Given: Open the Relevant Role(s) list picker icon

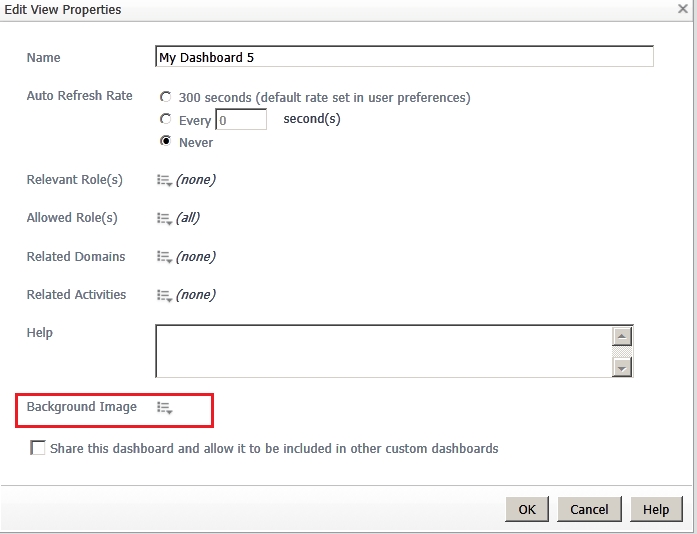Looking at the screenshot, I should 164,181.
